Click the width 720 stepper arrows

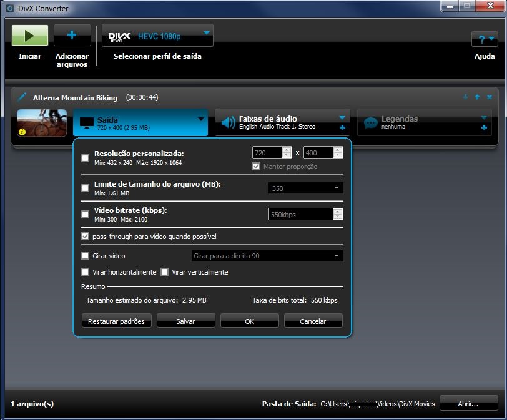pos(287,152)
